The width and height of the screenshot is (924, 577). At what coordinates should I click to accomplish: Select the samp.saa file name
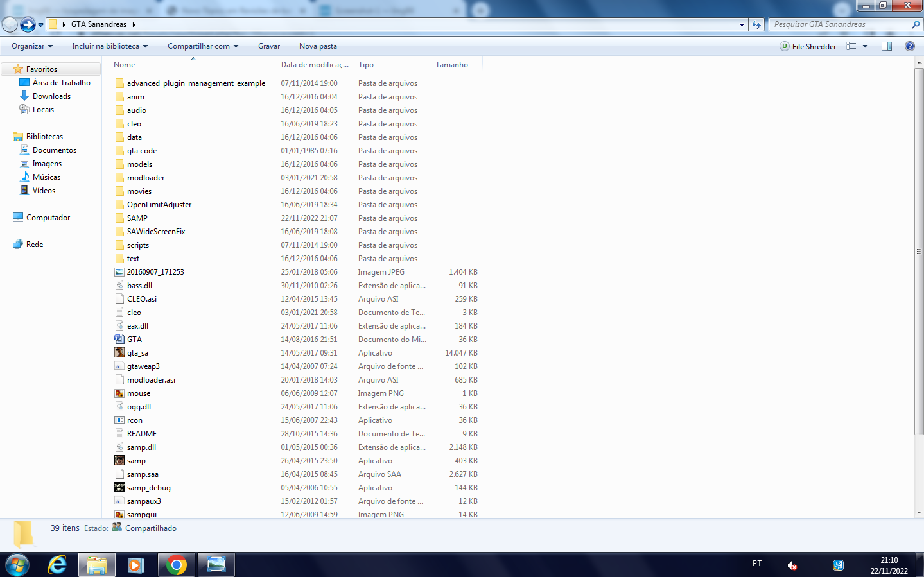[x=143, y=474]
